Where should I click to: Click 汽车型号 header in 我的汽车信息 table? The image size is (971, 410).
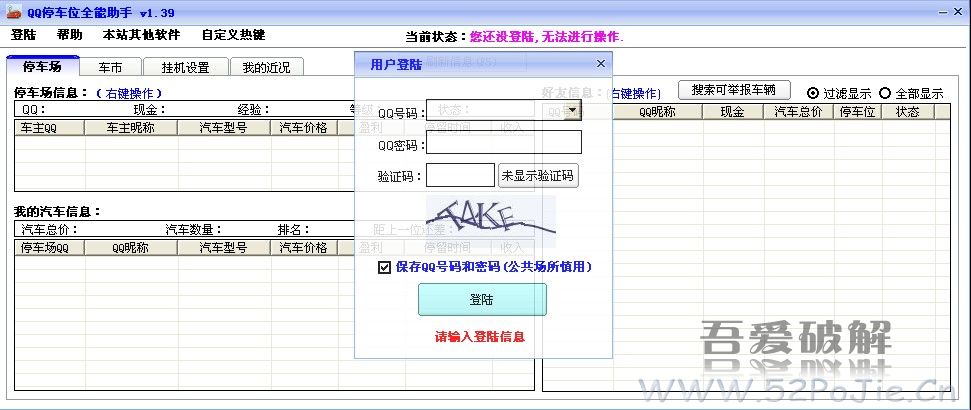coord(224,248)
